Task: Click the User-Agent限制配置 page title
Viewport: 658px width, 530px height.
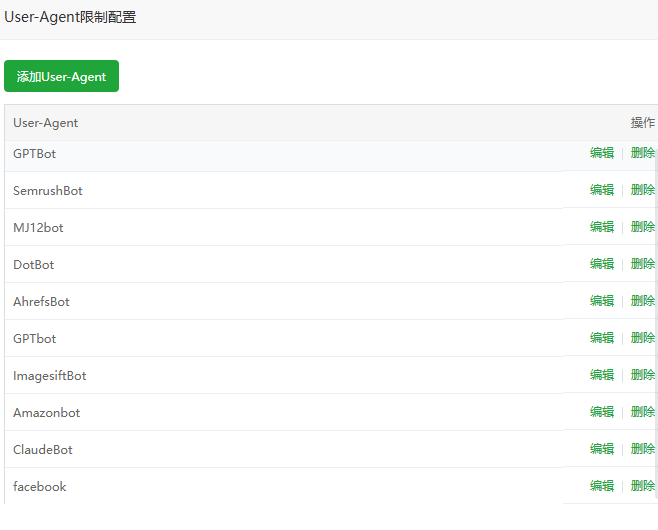Action: click(x=70, y=17)
